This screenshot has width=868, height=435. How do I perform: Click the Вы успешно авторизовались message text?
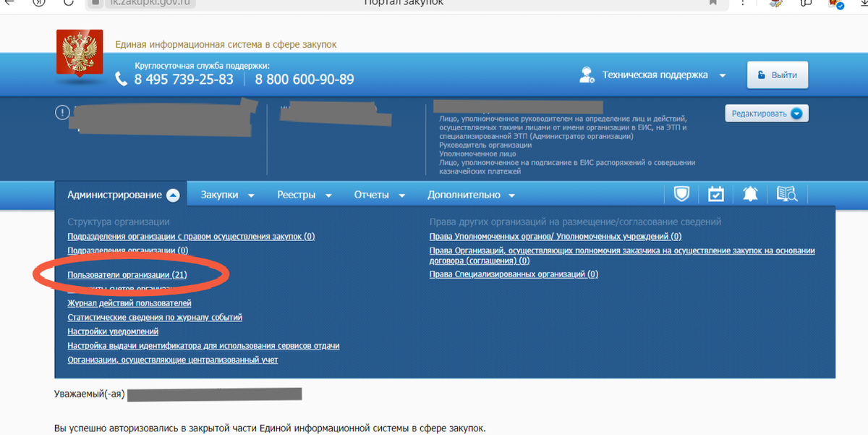(x=271, y=428)
